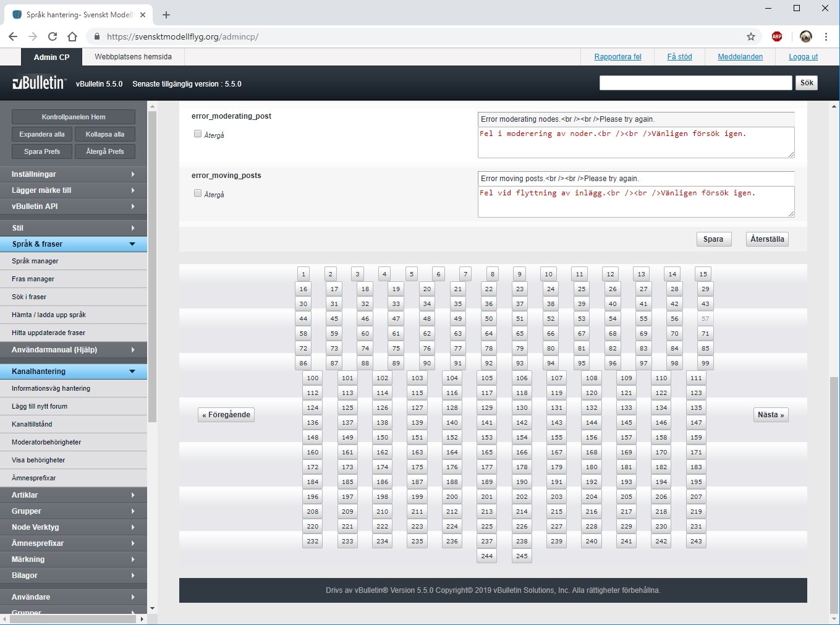Go to « Föregående page
Screen dimensions: 840x625
[226, 415]
